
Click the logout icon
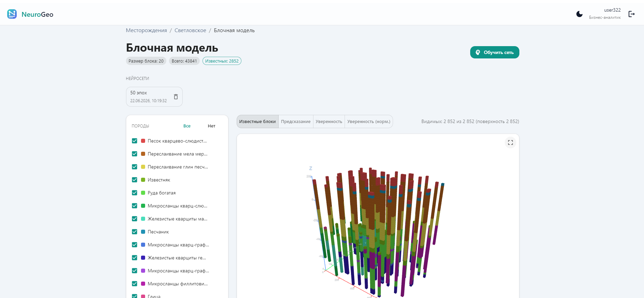tap(632, 14)
